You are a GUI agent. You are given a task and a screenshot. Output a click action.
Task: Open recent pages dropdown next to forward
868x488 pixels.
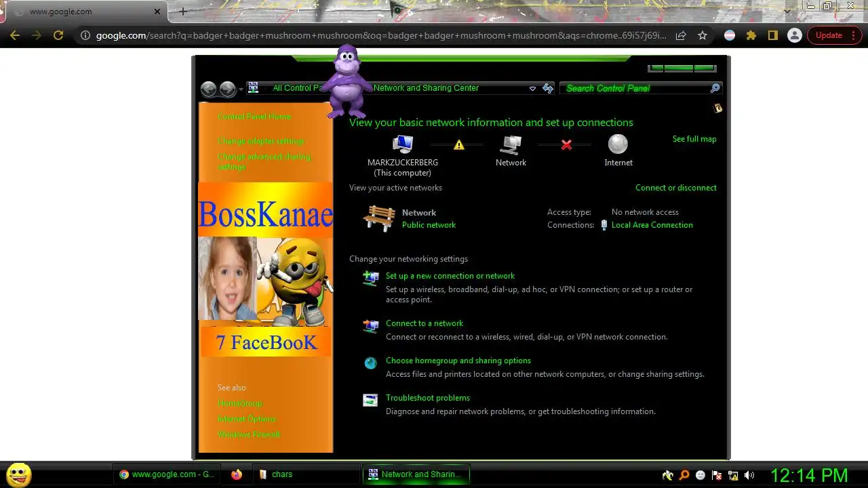[241, 89]
